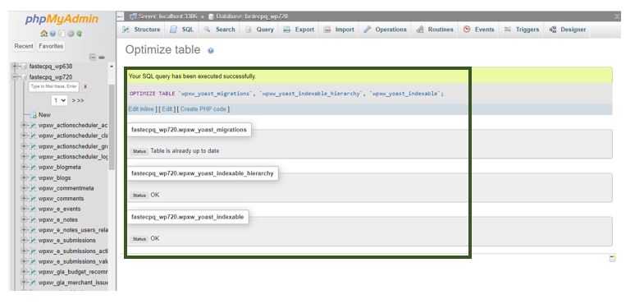Open navigation panel settings gear icon

(71, 34)
